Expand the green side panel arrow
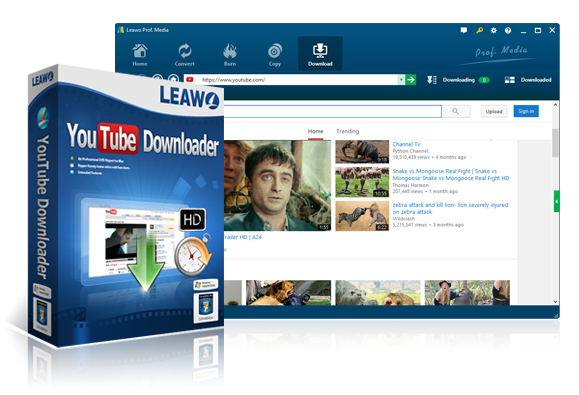This screenshot has width=579, height=395. 556,201
